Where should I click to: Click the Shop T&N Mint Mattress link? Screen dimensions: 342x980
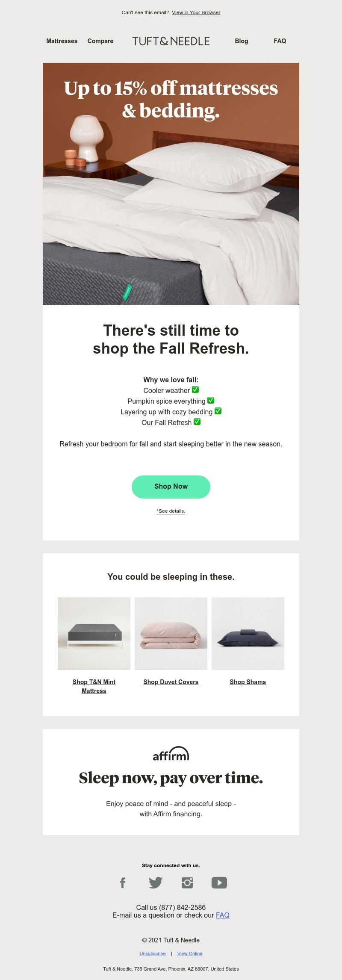click(94, 686)
